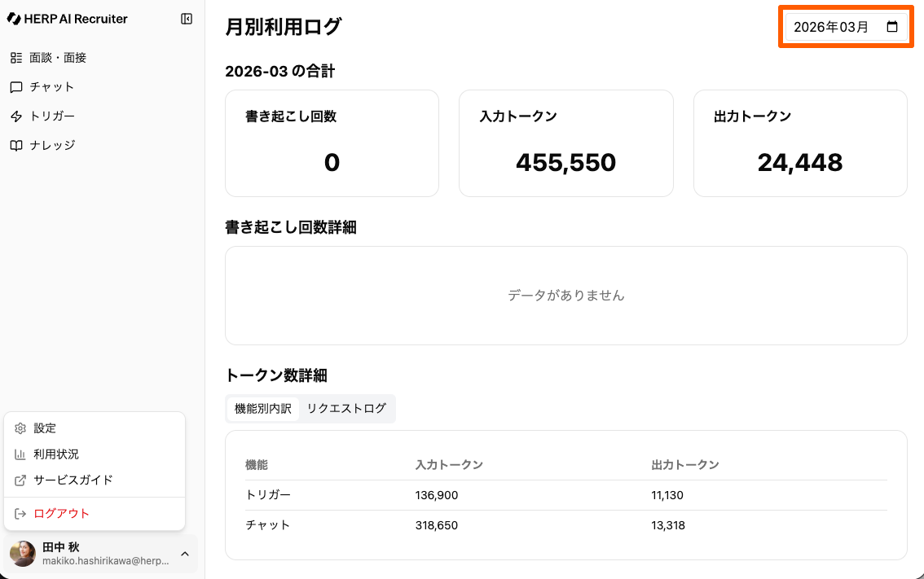Select the トリガー lightning icon
The height and width of the screenshot is (579, 924).
click(16, 116)
